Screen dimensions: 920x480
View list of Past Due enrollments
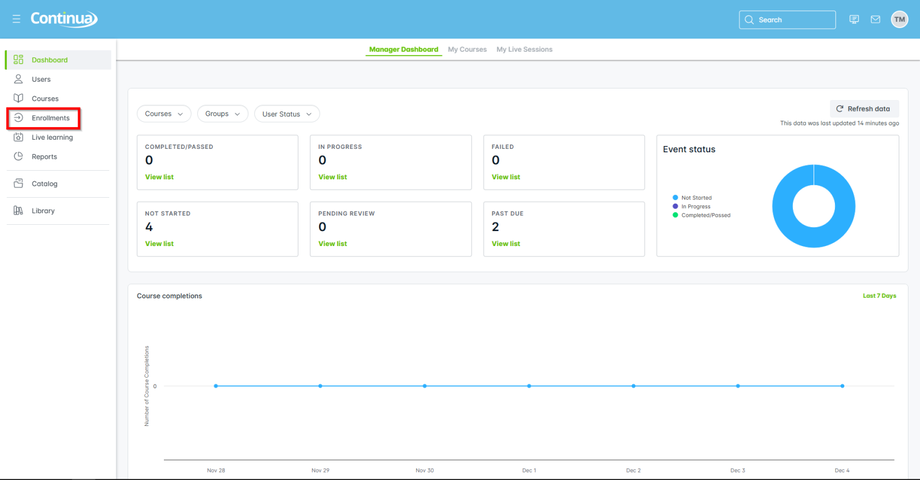pos(505,243)
